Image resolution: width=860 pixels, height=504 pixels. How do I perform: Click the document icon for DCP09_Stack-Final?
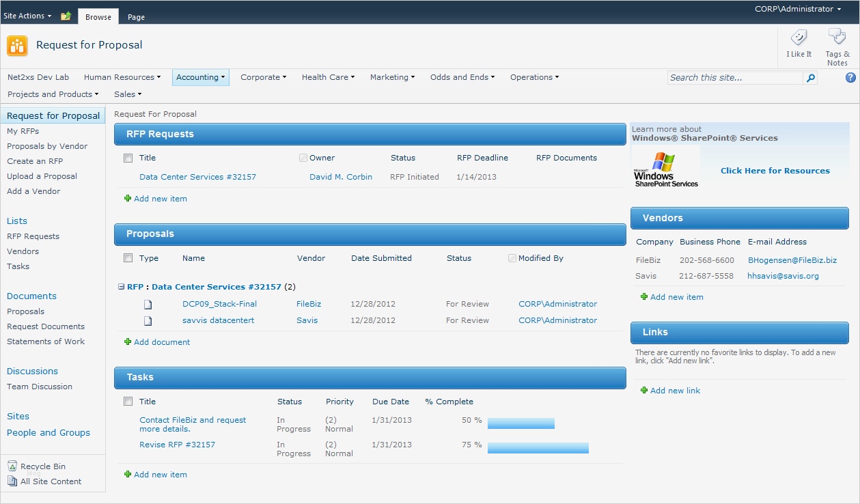pyautogui.click(x=148, y=305)
